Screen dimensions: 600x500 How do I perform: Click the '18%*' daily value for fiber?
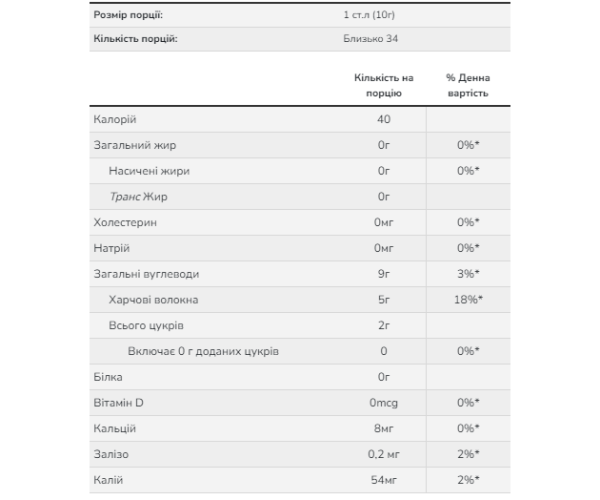coord(467,300)
